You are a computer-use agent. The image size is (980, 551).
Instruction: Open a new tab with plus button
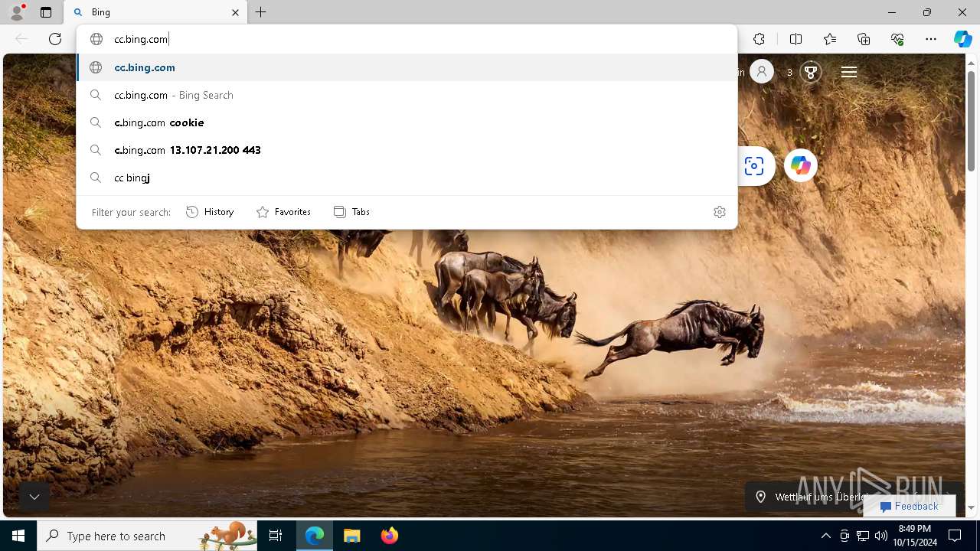pyautogui.click(x=261, y=12)
